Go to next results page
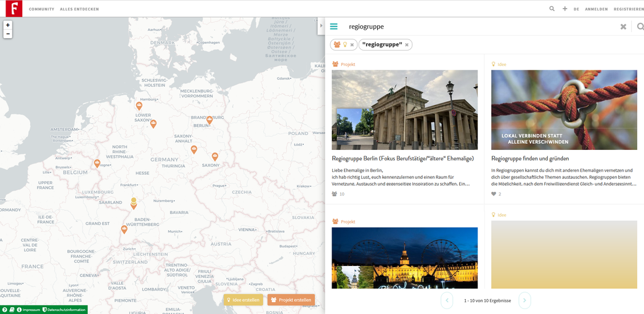Screen dimensions: 644x314 point(524,300)
